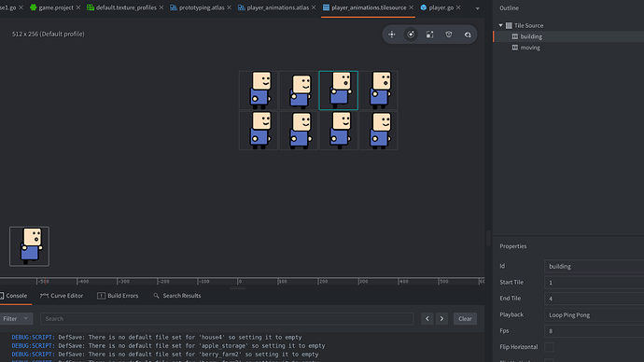Toggle the cube-shaped perspective camera icon
Image resolution: width=644 pixels, height=362 pixels.
449,35
